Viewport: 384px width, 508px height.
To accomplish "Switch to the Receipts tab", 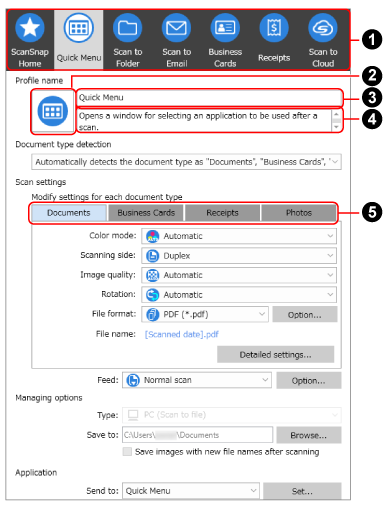I will [x=222, y=213].
